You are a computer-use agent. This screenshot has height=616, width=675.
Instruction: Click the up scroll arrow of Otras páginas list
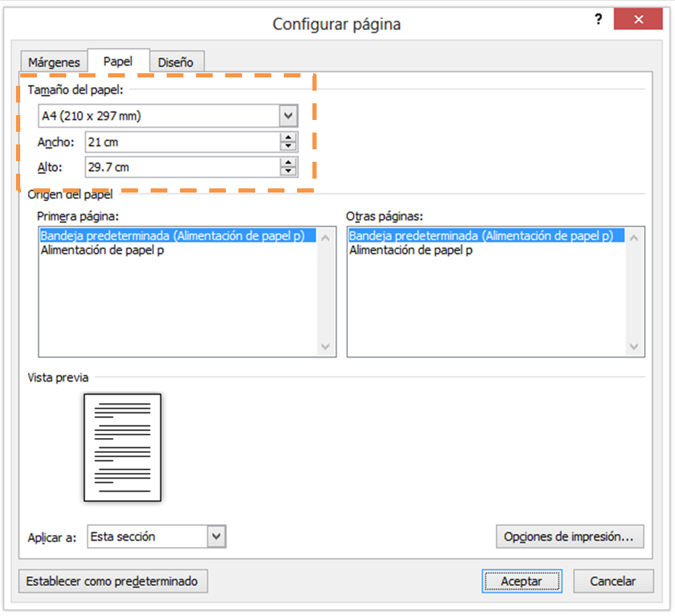click(x=634, y=236)
